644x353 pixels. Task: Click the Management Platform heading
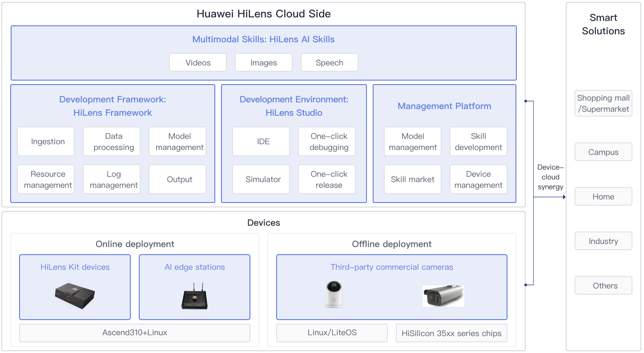[444, 106]
